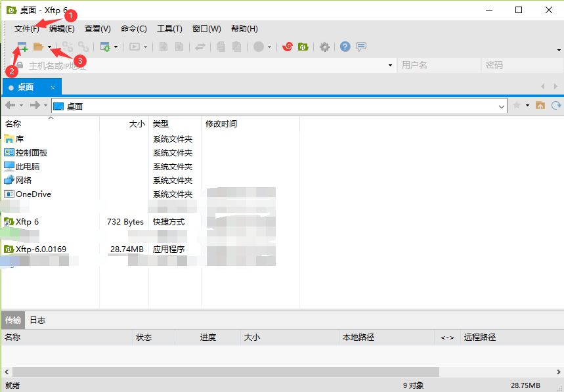Select the 库 folder row

151,139
